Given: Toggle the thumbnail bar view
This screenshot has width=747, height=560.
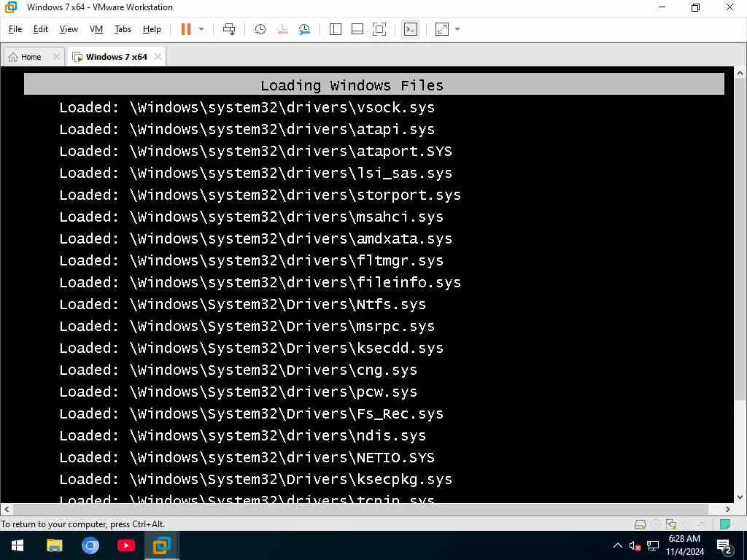Looking at the screenshot, I should [x=357, y=29].
